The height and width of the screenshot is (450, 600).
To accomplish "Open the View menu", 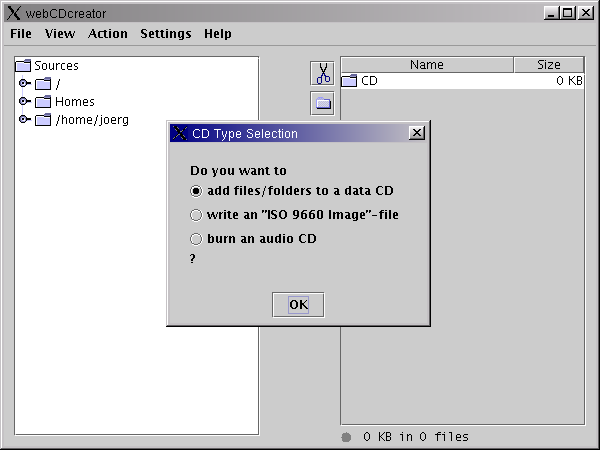I will pos(60,34).
